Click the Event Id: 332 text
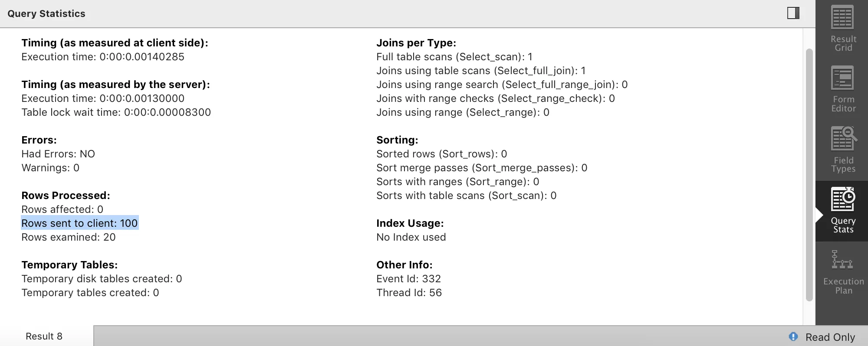 tap(408, 279)
